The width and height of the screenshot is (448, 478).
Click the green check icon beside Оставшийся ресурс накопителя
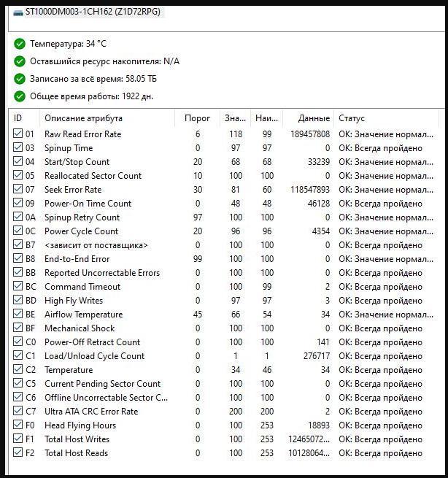pos(20,61)
